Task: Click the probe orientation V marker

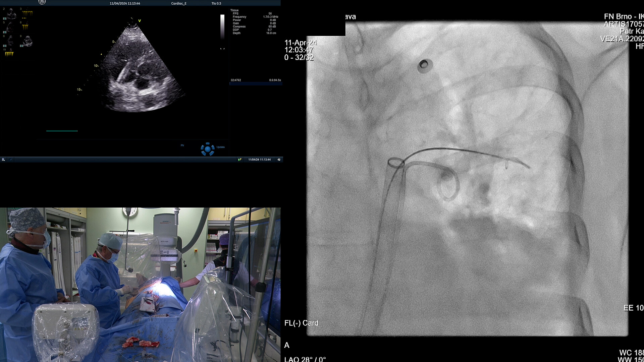Action: point(140,21)
